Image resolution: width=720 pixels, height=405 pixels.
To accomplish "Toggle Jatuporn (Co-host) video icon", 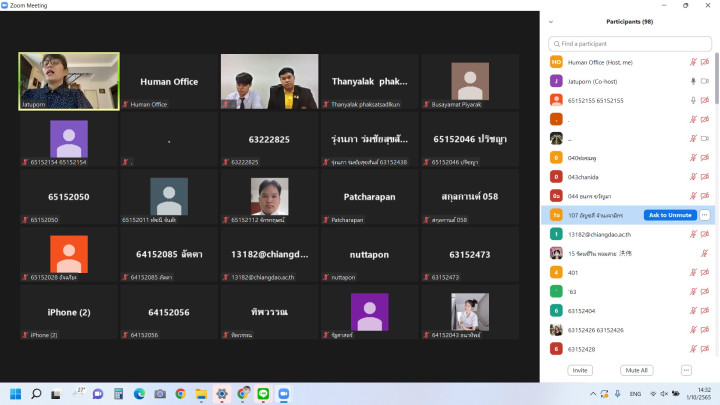I will pos(705,81).
